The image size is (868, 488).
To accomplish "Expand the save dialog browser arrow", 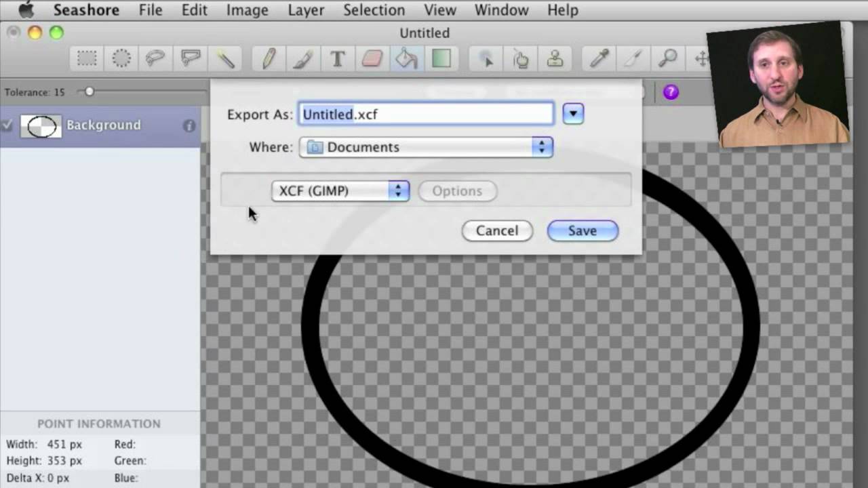I will 573,114.
